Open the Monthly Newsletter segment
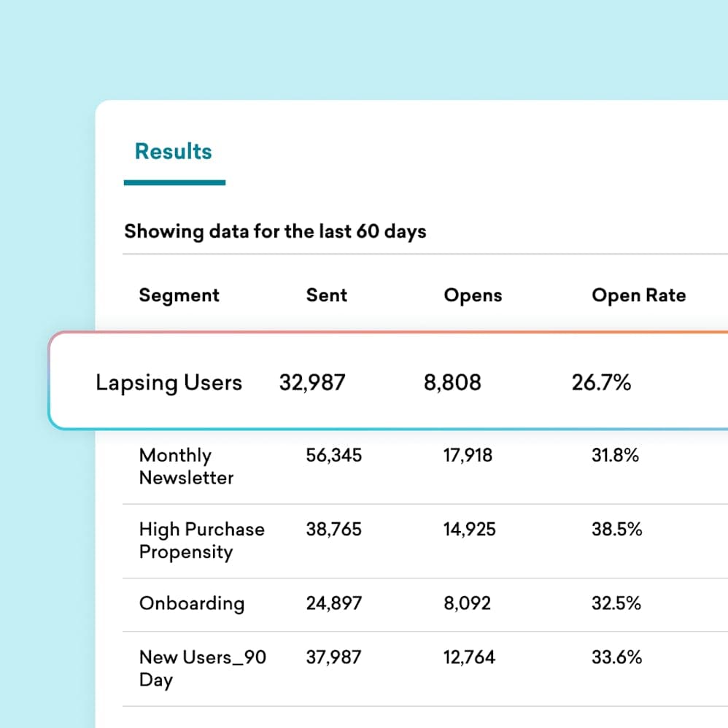The height and width of the screenshot is (728, 728). tap(186, 467)
